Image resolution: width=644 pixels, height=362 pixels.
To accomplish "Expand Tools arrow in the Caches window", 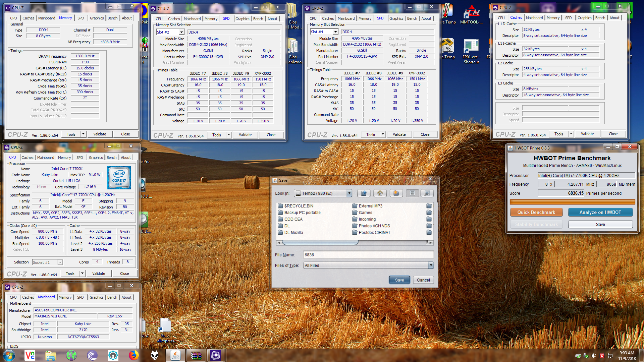I will (x=571, y=134).
